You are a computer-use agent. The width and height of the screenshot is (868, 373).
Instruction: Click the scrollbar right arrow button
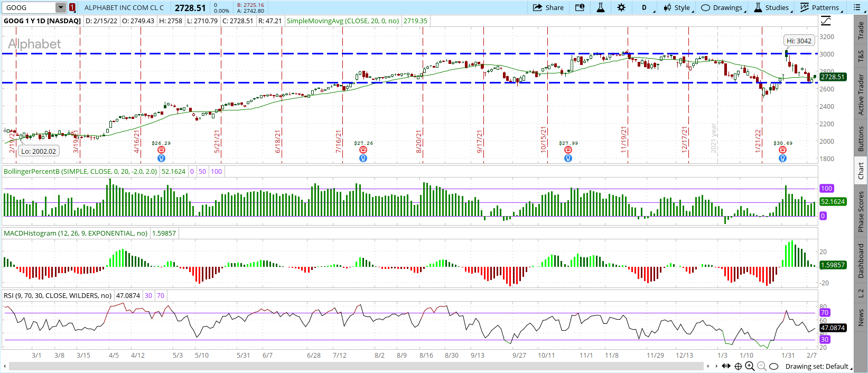coord(717,366)
